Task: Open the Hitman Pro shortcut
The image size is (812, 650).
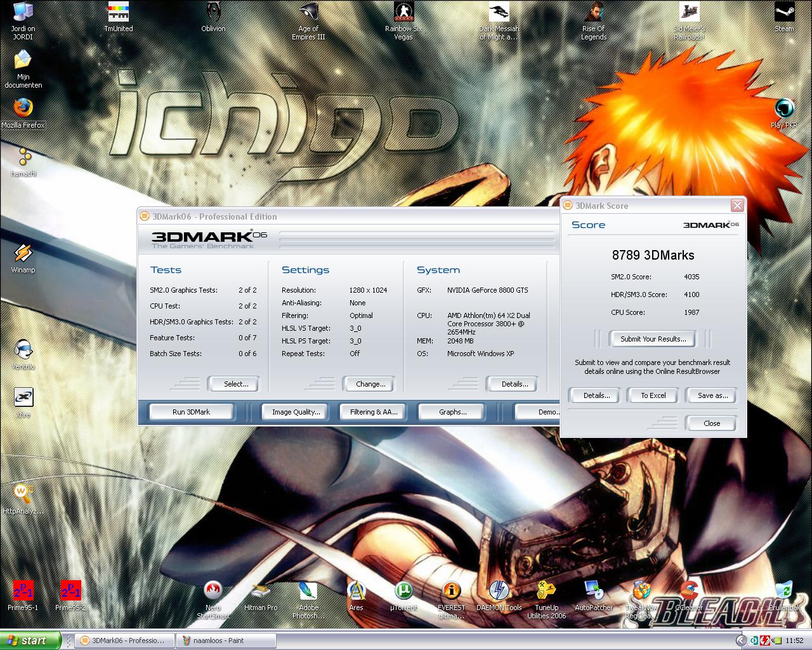Action: (x=261, y=596)
